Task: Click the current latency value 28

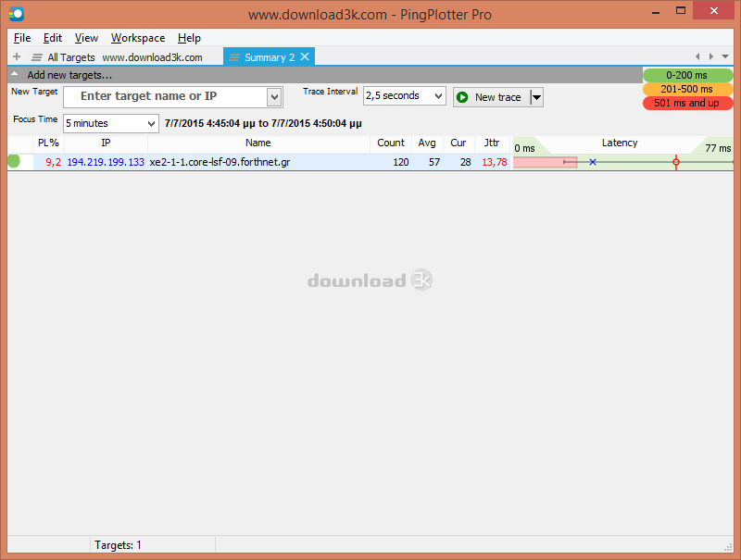Action: pyautogui.click(x=466, y=162)
